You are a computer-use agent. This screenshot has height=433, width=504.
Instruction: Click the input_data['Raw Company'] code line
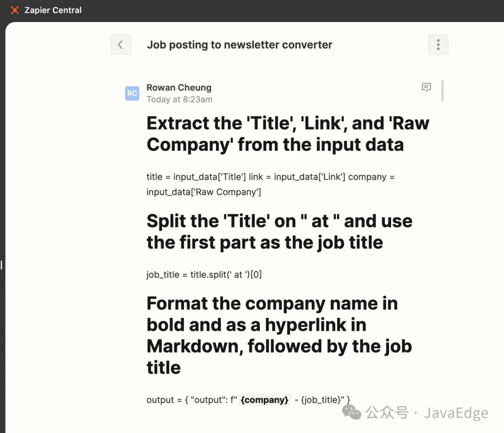click(203, 192)
